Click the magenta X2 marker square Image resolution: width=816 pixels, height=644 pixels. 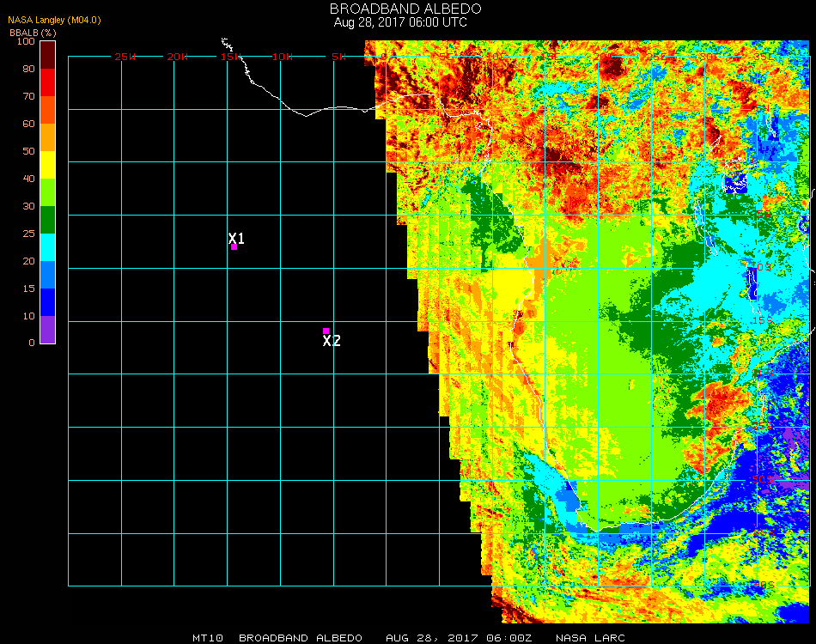tap(326, 331)
